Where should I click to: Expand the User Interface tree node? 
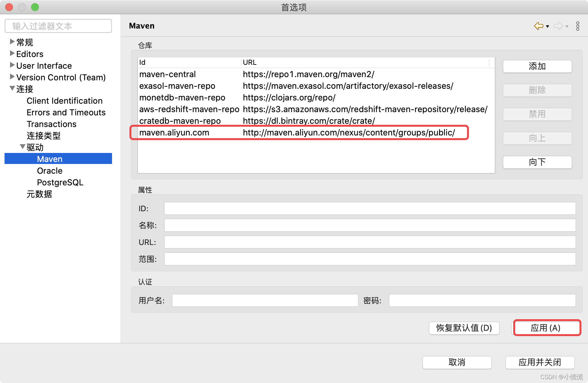[x=12, y=65]
